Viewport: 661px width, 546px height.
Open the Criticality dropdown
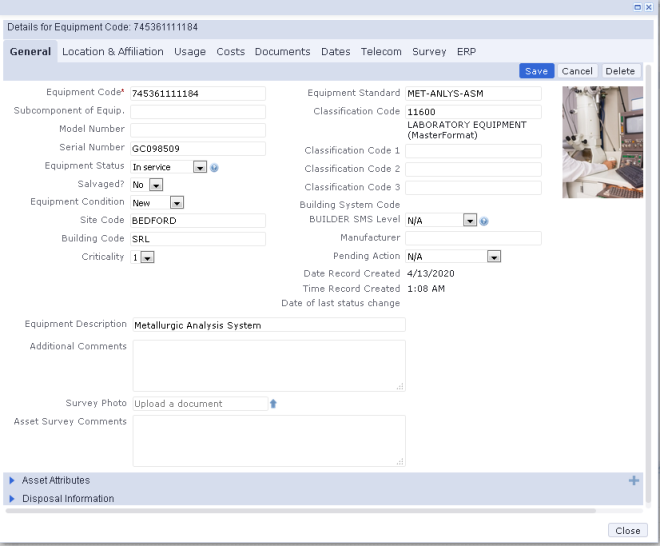pos(147,257)
